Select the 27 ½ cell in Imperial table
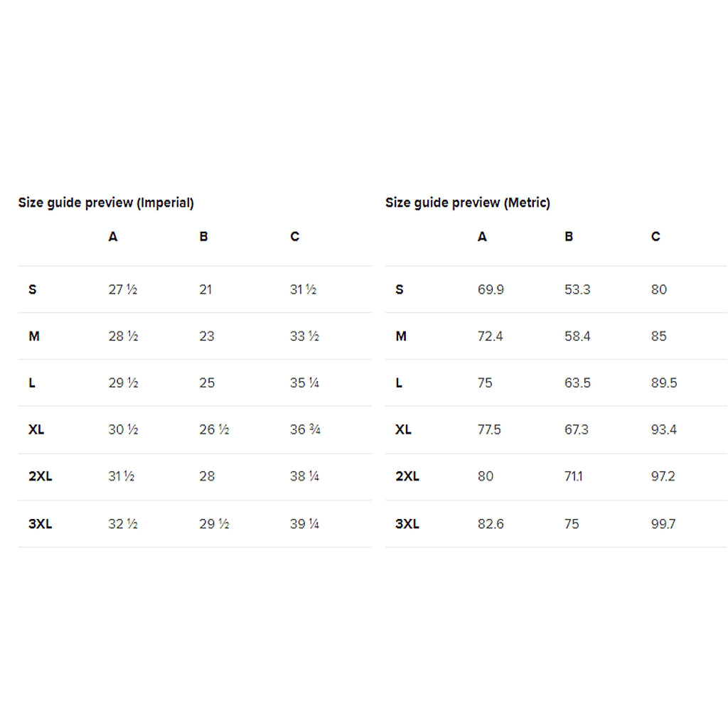 click(122, 289)
